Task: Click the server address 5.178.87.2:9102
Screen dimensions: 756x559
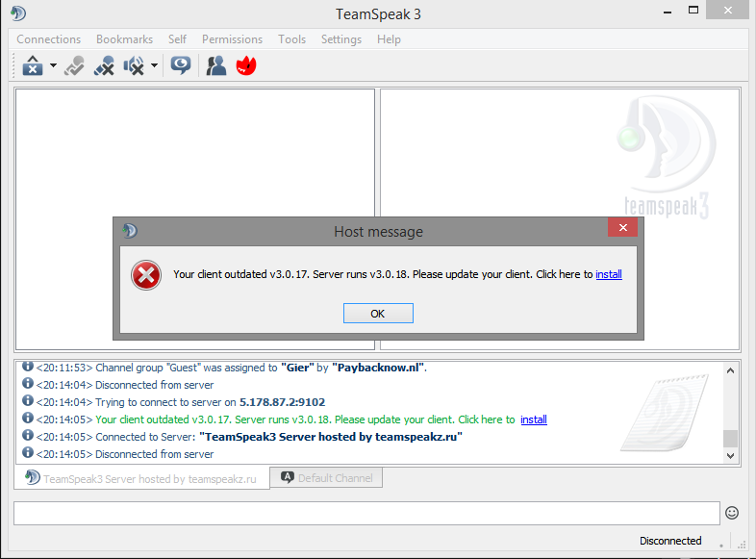Action: [282, 402]
